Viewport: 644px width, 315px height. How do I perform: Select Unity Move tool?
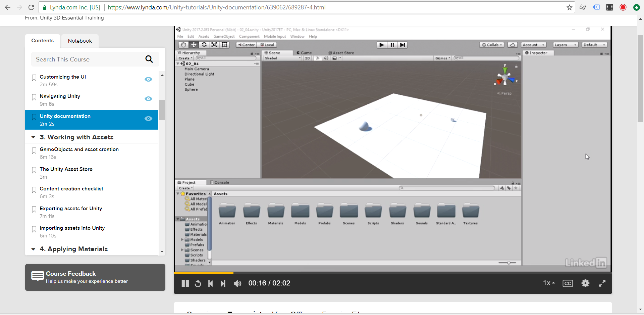(x=194, y=45)
